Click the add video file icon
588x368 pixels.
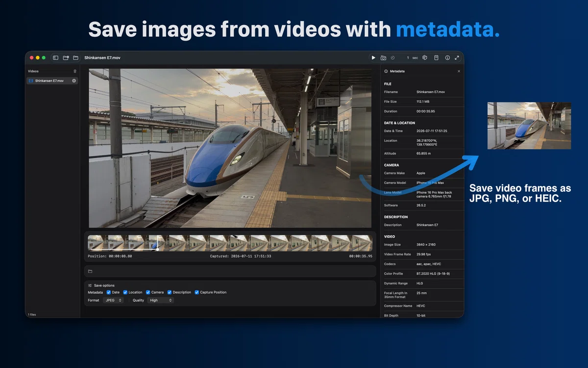click(x=66, y=57)
